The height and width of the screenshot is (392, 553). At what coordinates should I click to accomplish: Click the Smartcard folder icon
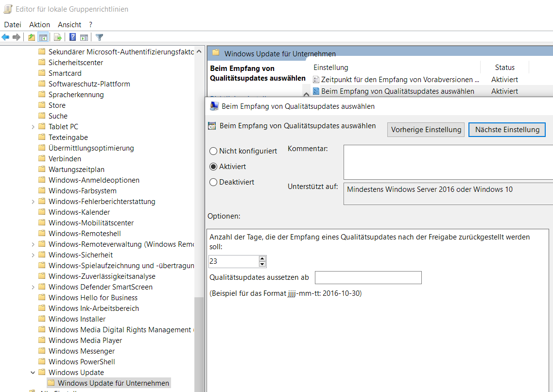click(x=42, y=73)
